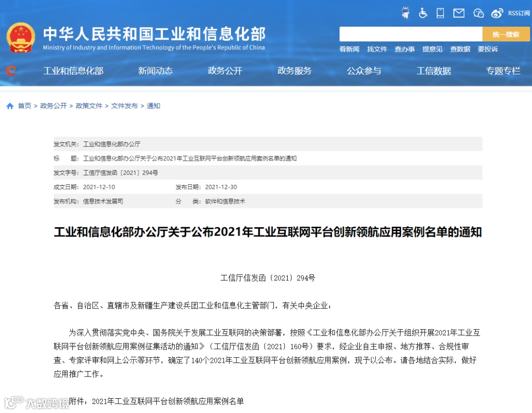Click the English ministry name subtitle
Screen dimensions: 532x413
(x=154, y=47)
